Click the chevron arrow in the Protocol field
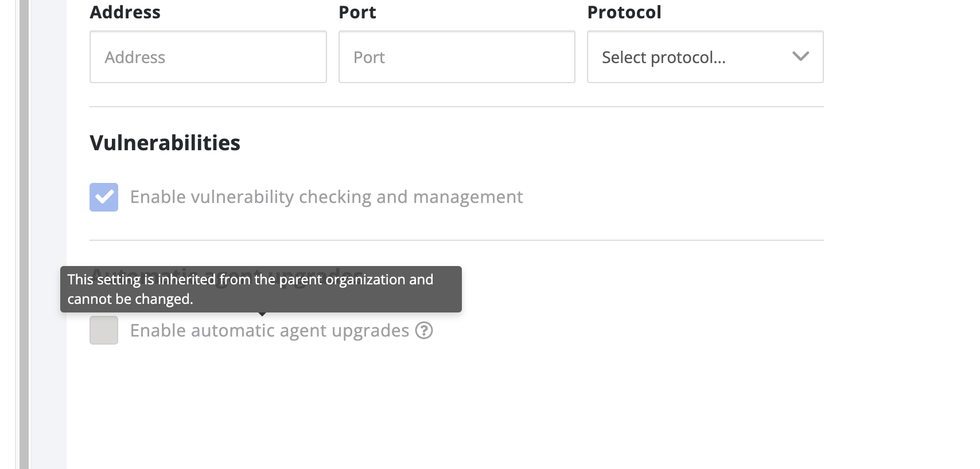The image size is (980, 469). (x=800, y=57)
